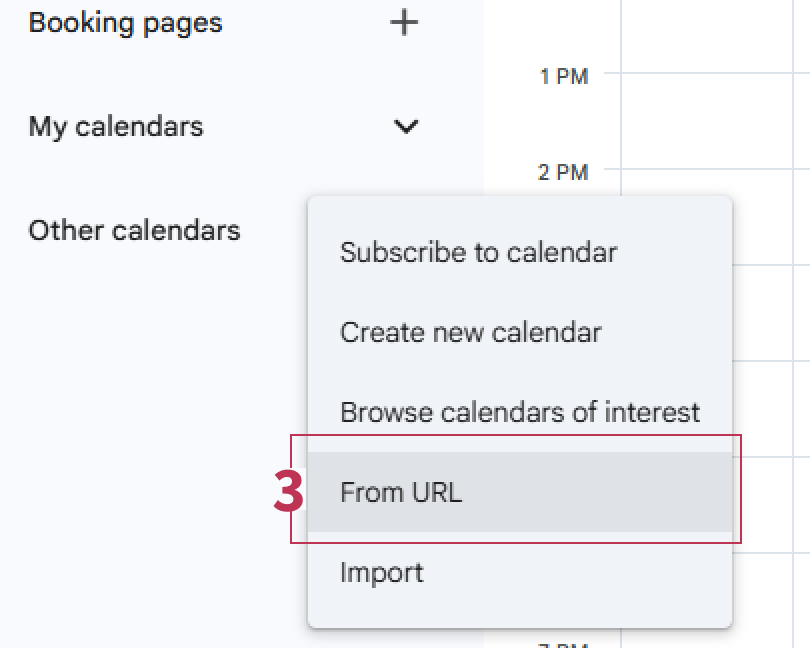This screenshot has height=648, width=810.
Task: Click the 2 PM time label
Action: pos(563,173)
